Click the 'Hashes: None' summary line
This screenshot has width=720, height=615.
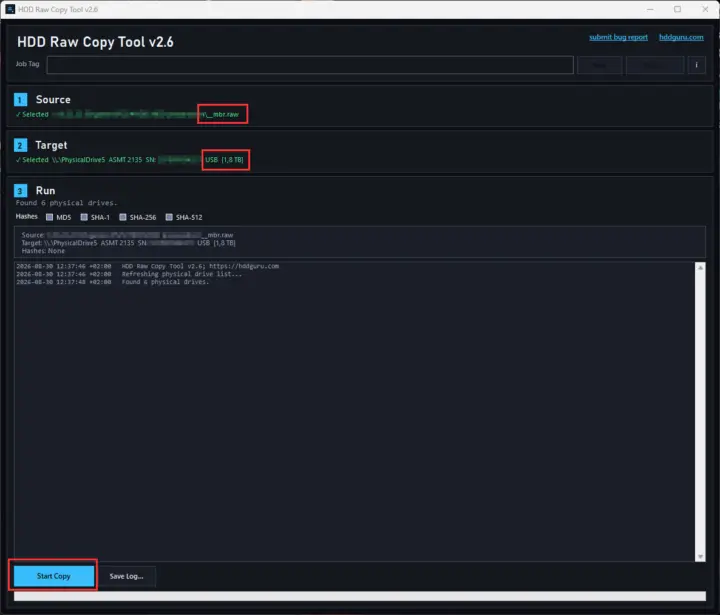(x=43, y=251)
